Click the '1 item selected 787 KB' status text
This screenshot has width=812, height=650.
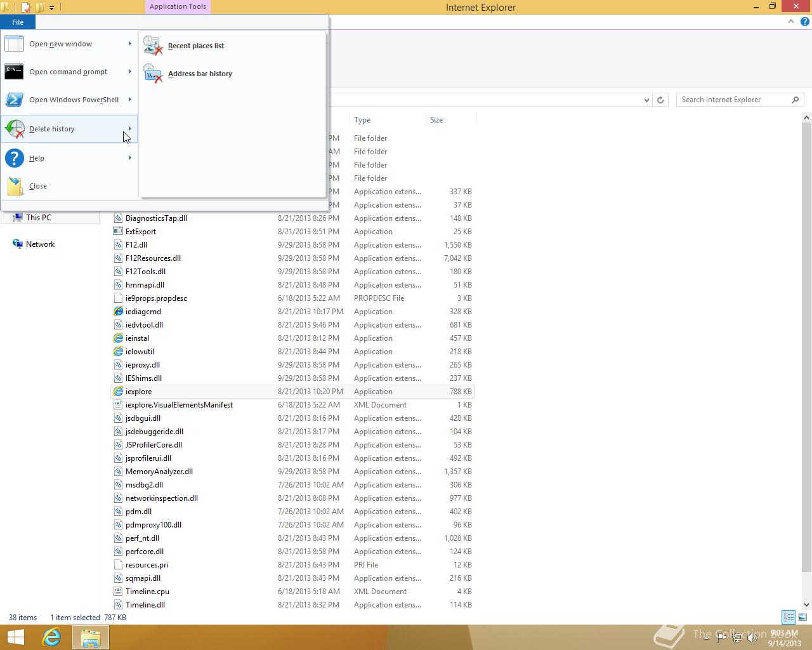(x=88, y=618)
